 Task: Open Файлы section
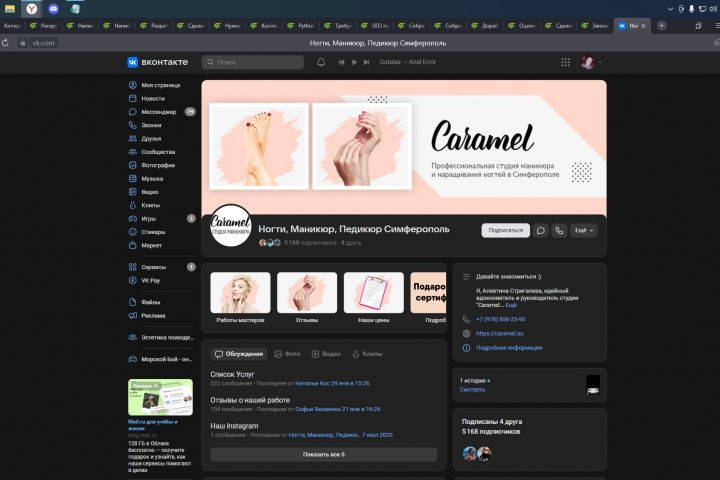click(151, 302)
